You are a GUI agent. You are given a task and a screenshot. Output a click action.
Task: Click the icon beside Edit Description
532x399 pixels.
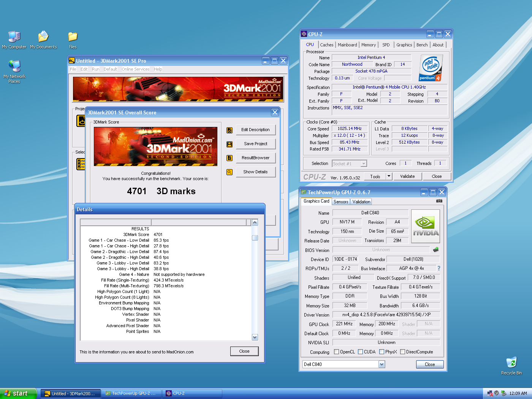230,130
